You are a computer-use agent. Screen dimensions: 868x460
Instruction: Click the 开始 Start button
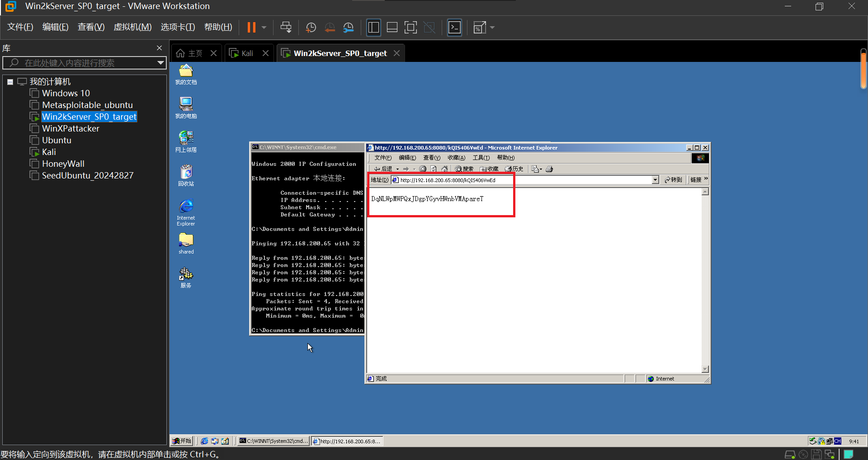tap(182, 441)
